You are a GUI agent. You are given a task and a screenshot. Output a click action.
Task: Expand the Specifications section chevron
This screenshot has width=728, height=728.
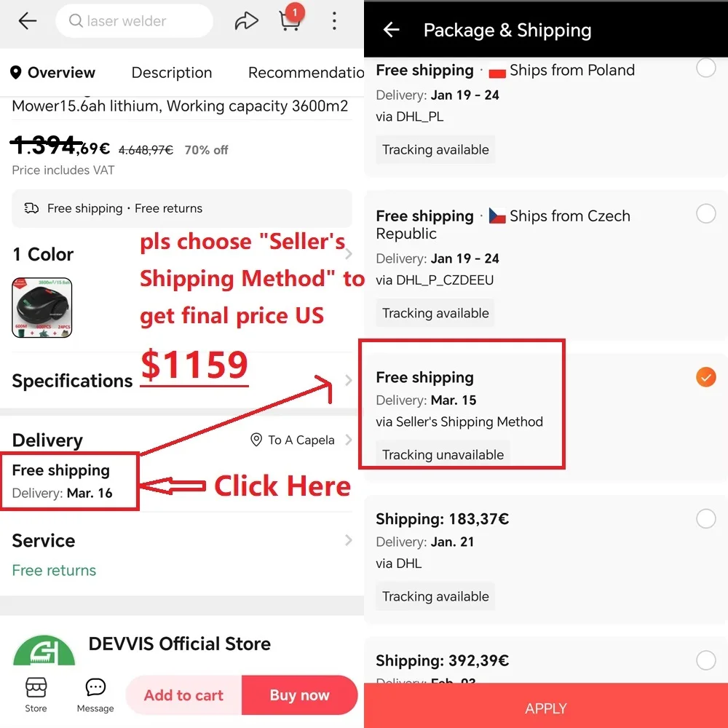coord(349,380)
